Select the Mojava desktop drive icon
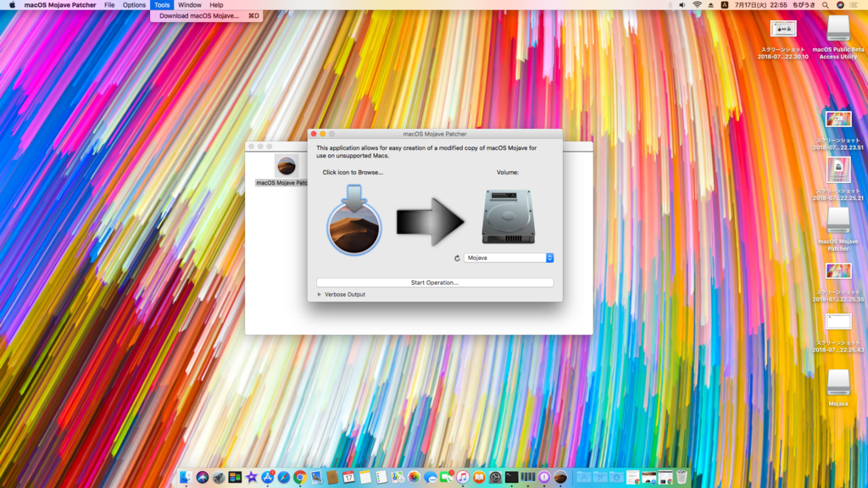Image resolution: width=868 pixels, height=488 pixels. (838, 383)
